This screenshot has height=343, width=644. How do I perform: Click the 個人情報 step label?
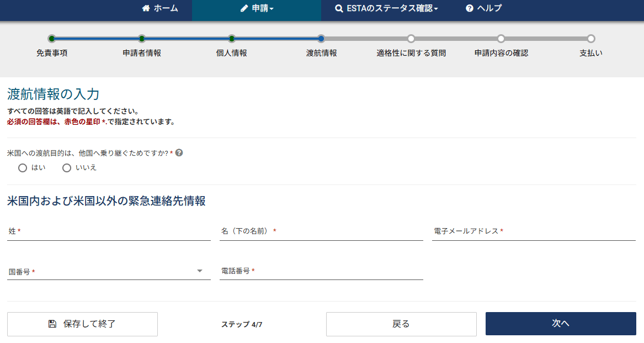(x=232, y=53)
